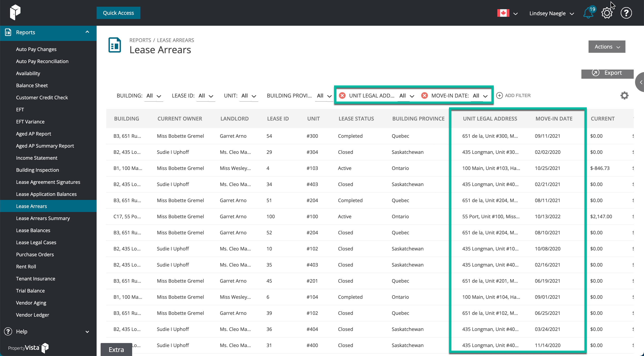
Task: Click the Add Filter plus icon
Action: tap(500, 95)
